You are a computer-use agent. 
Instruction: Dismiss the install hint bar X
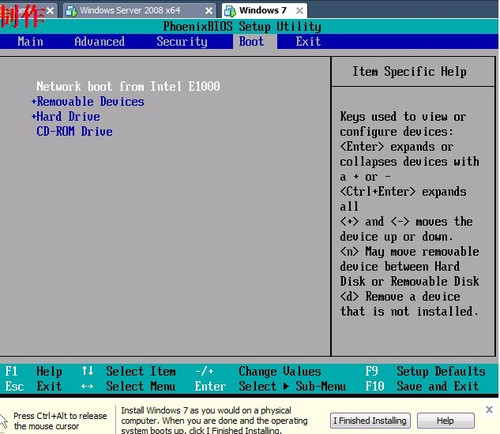tap(489, 409)
